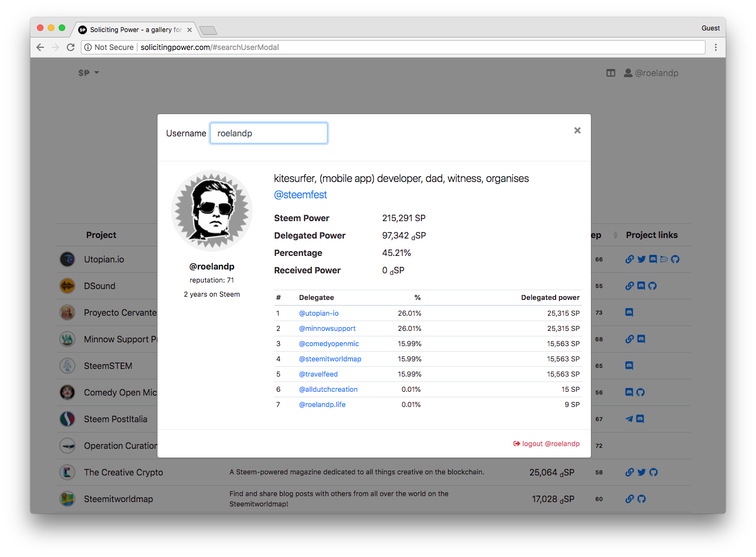
Task: Select the Utopian.io project avatar
Action: 67,259
